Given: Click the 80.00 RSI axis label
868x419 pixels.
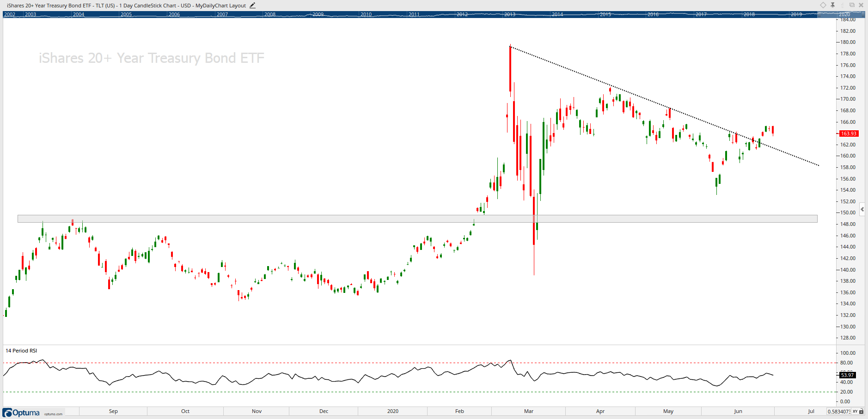Looking at the screenshot, I should click(846, 363).
